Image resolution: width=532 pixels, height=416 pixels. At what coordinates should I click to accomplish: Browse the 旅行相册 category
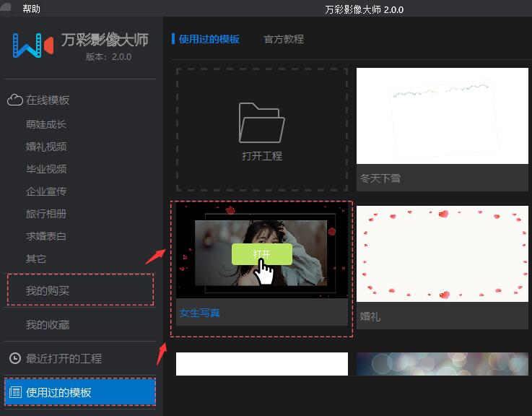click(46, 214)
